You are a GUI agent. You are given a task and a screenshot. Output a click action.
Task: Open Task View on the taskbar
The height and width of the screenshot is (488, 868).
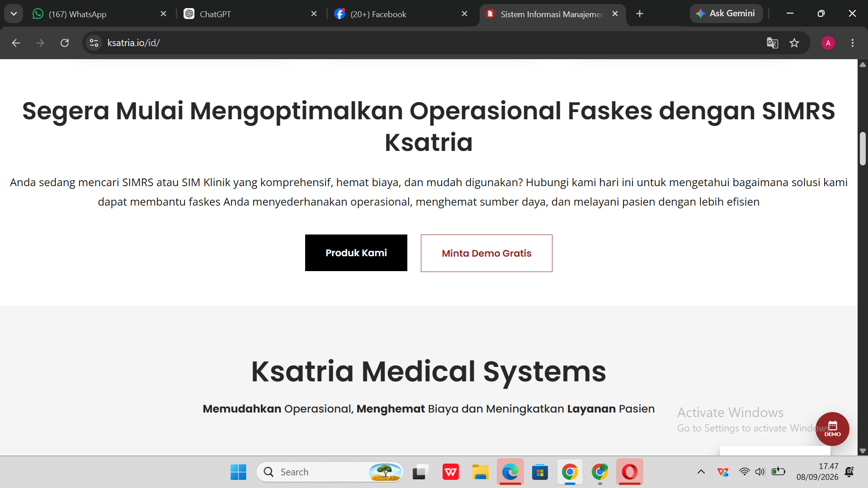[420, 472]
